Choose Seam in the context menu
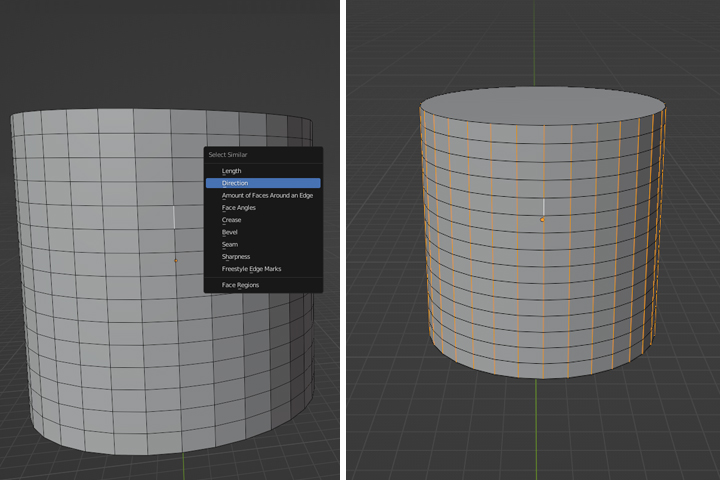This screenshot has height=480, width=720. [263, 244]
